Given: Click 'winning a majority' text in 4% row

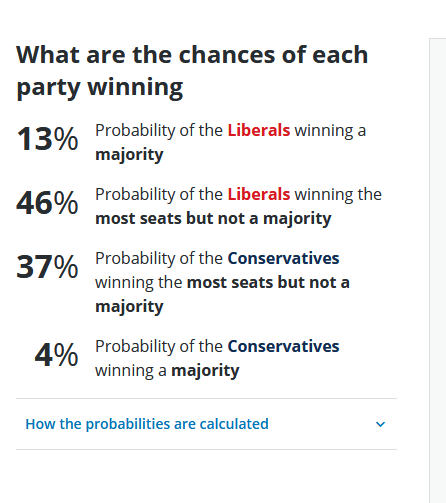Looking at the screenshot, I should [x=167, y=371].
